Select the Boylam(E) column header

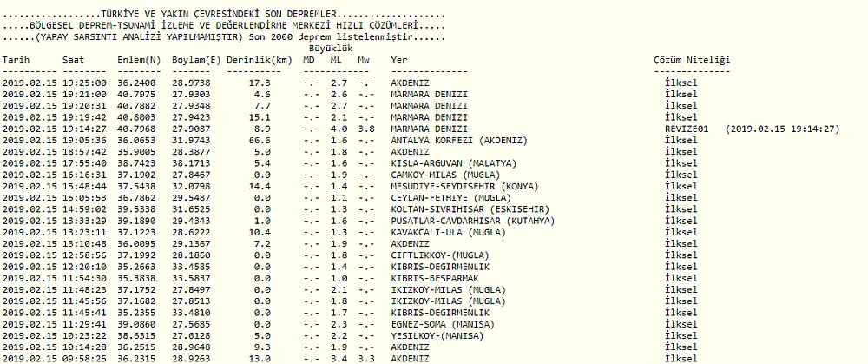click(x=197, y=60)
